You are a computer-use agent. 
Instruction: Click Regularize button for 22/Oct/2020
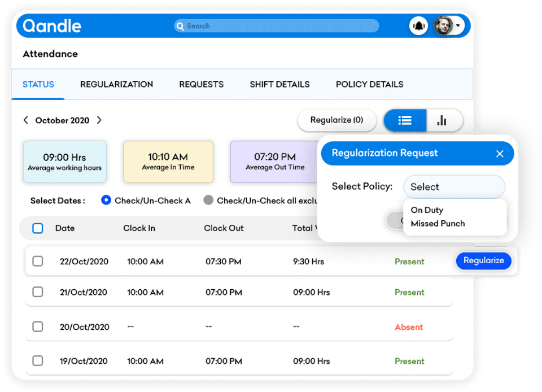[484, 260]
